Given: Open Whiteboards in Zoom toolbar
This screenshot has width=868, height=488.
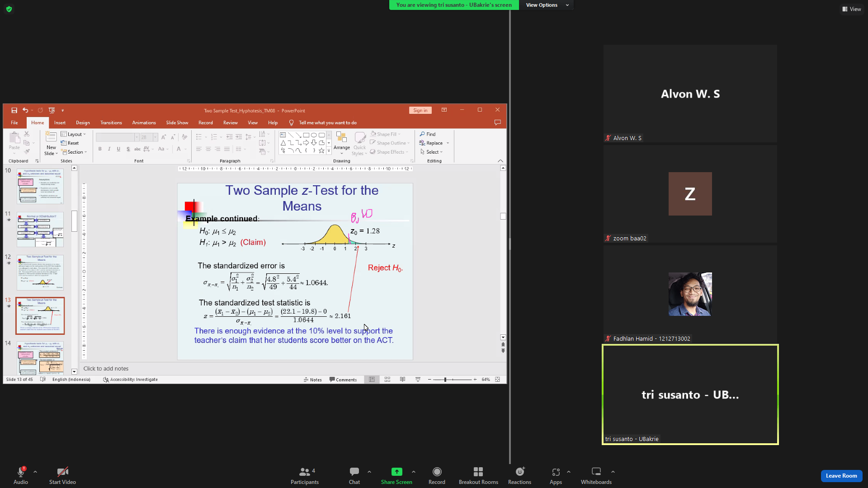Looking at the screenshot, I should (596, 475).
